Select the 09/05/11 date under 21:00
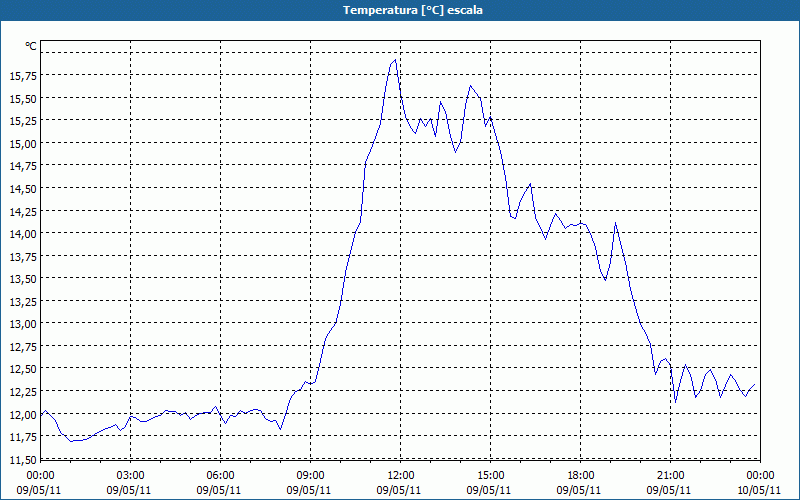This screenshot has width=800, height=500. 669,490
